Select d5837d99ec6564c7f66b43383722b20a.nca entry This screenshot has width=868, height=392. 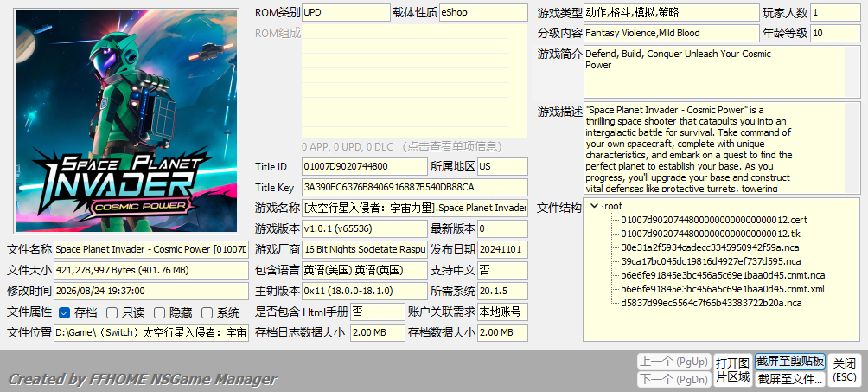712,303
